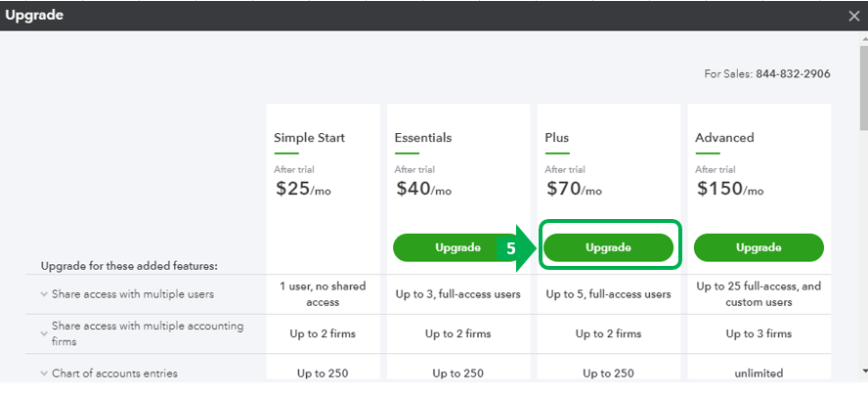Image resolution: width=868 pixels, height=396 pixels.
Task: Click Upgrade button under Essentials plan
Action: click(x=457, y=247)
